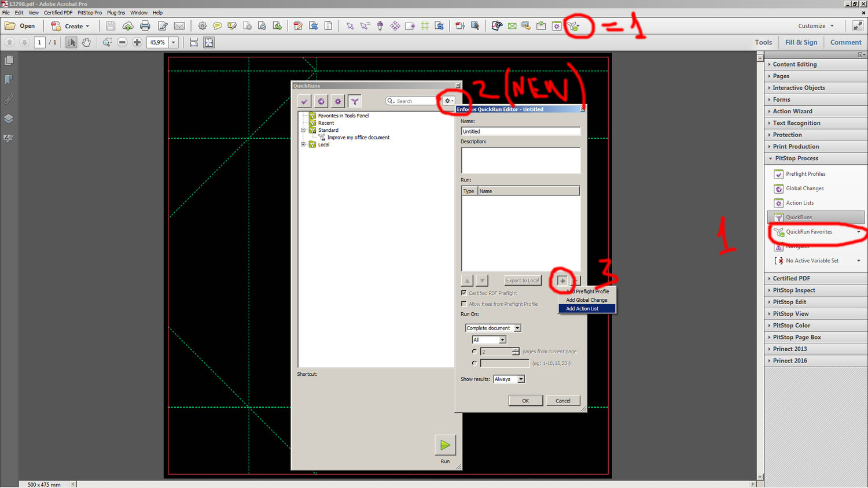Image resolution: width=868 pixels, height=488 pixels.
Task: Click the upload to cloud toolbar icon
Action: 128,26
